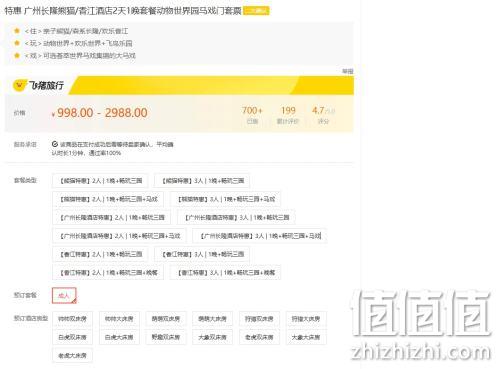The height and width of the screenshot is (369, 500).
Task: Select the 老虎大床房 room type
Action: [72, 355]
